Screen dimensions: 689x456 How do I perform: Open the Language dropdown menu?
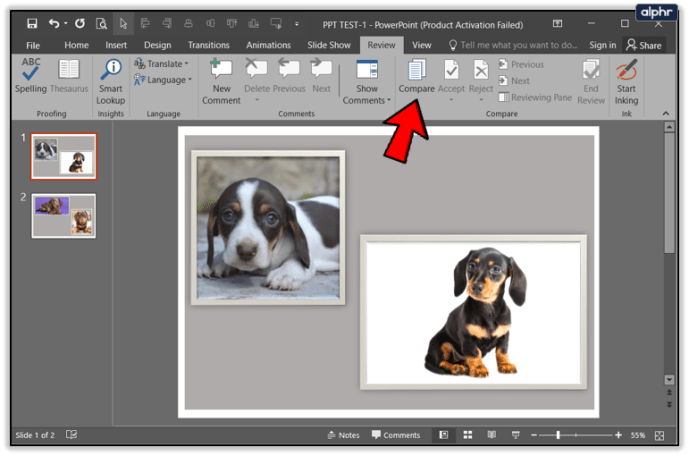pyautogui.click(x=163, y=80)
